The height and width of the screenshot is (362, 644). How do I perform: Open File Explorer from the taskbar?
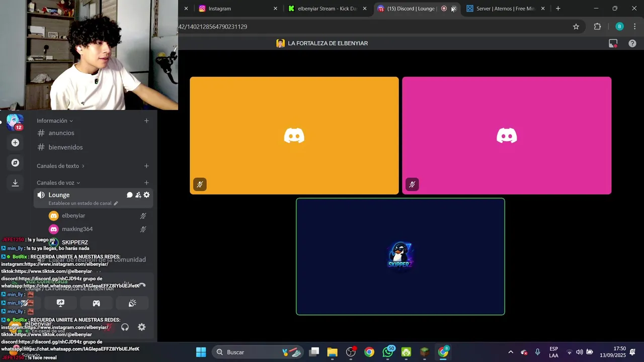point(332,352)
